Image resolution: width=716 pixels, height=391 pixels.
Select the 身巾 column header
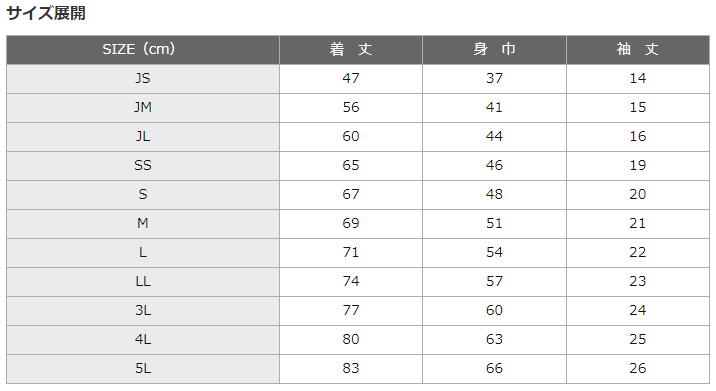click(x=495, y=50)
